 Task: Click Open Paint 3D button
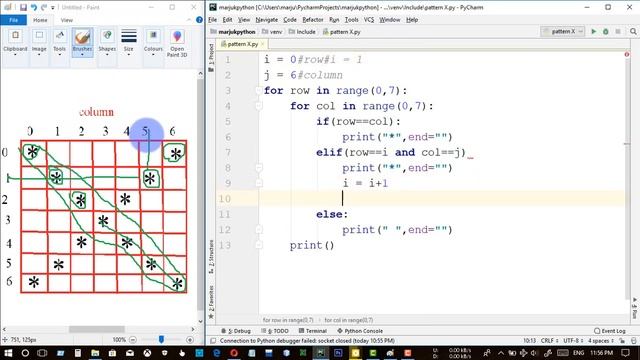click(x=177, y=43)
